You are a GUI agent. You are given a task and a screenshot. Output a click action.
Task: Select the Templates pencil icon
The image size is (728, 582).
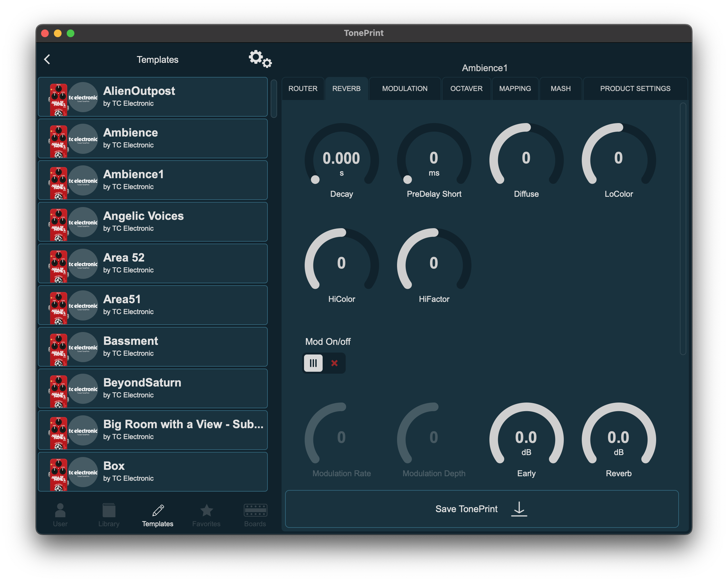click(x=158, y=510)
